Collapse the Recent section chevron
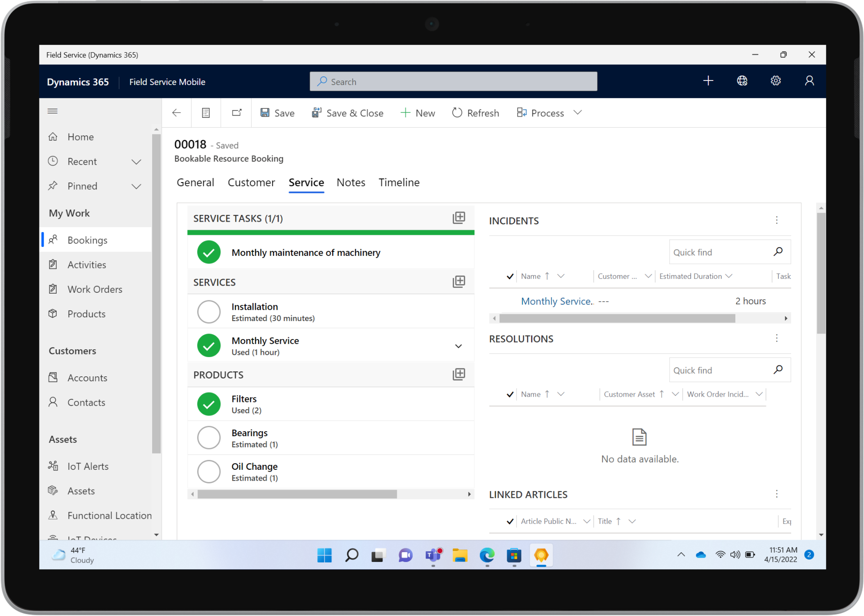Image resolution: width=864 pixels, height=616 pixels. pyautogui.click(x=136, y=161)
